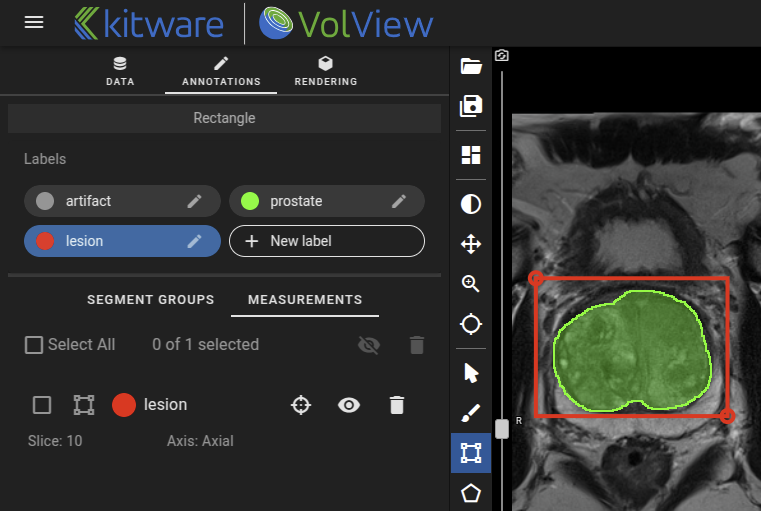The width and height of the screenshot is (761, 511).
Task: Select the polygon tool
Action: (x=471, y=493)
